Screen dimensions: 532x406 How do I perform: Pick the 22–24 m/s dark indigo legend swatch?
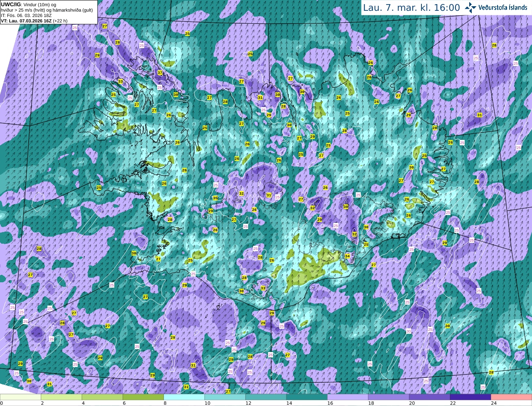click(x=470, y=397)
